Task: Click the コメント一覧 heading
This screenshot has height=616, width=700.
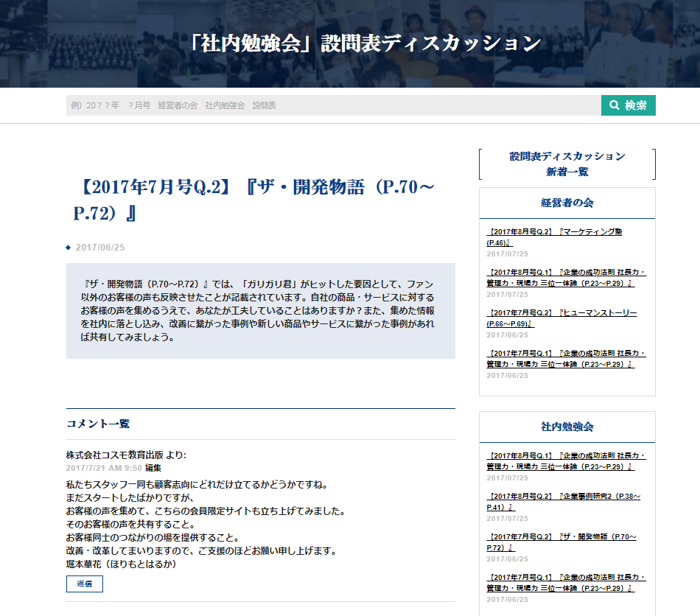Action: pyautogui.click(x=98, y=424)
